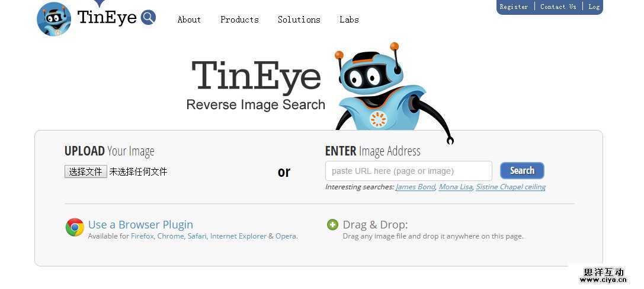Try the James Bond example search

pos(415,187)
